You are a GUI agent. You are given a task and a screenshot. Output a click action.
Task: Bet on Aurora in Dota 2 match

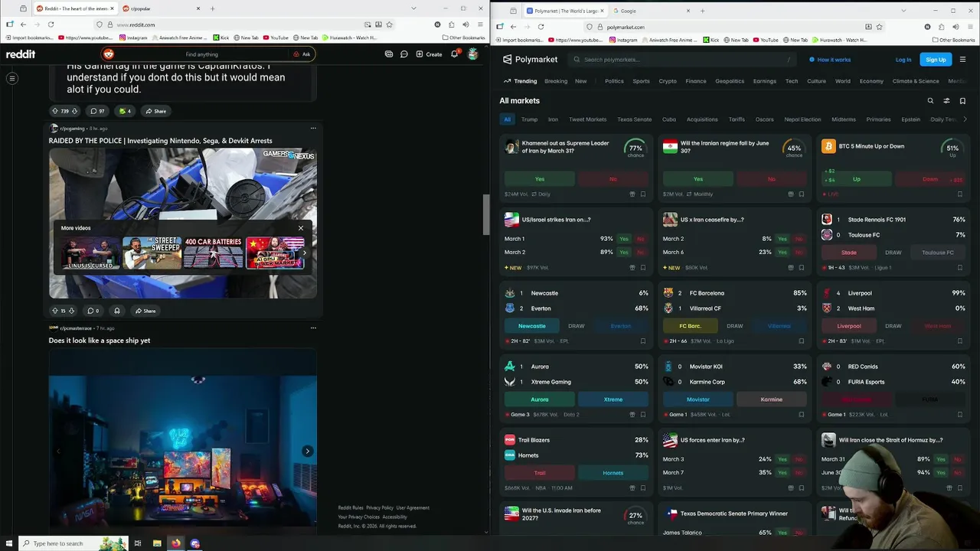click(539, 399)
